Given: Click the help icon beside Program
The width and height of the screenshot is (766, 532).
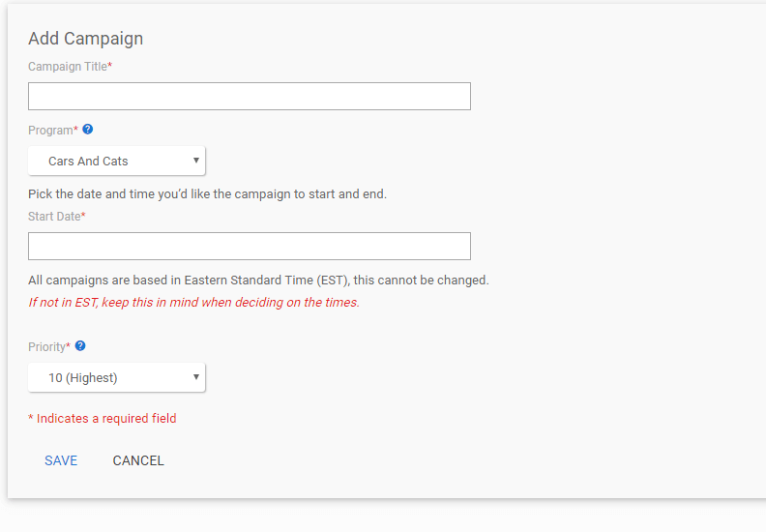Looking at the screenshot, I should (87, 130).
